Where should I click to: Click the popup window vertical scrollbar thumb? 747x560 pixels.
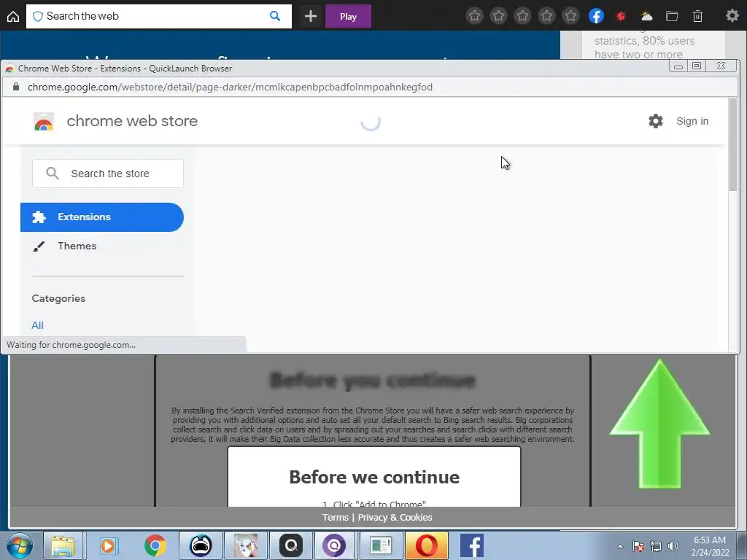(732, 145)
